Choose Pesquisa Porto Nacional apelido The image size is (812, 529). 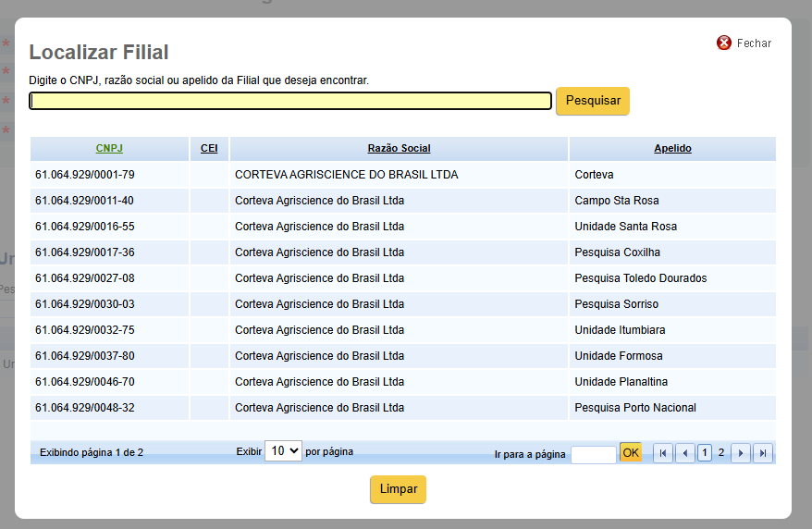[634, 408]
